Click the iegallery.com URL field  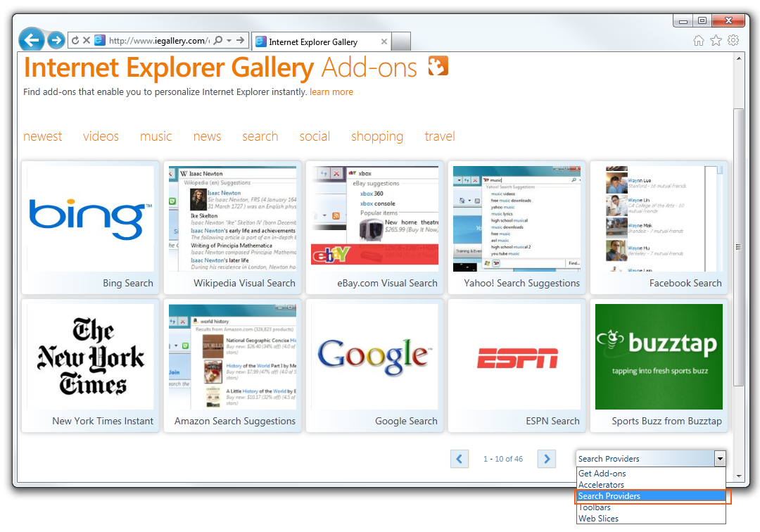pyautogui.click(x=158, y=41)
